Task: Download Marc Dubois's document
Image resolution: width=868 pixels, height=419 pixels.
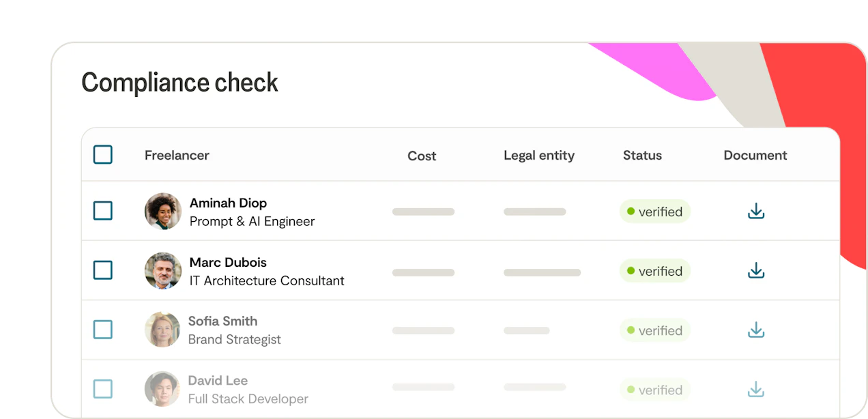Action: click(755, 271)
